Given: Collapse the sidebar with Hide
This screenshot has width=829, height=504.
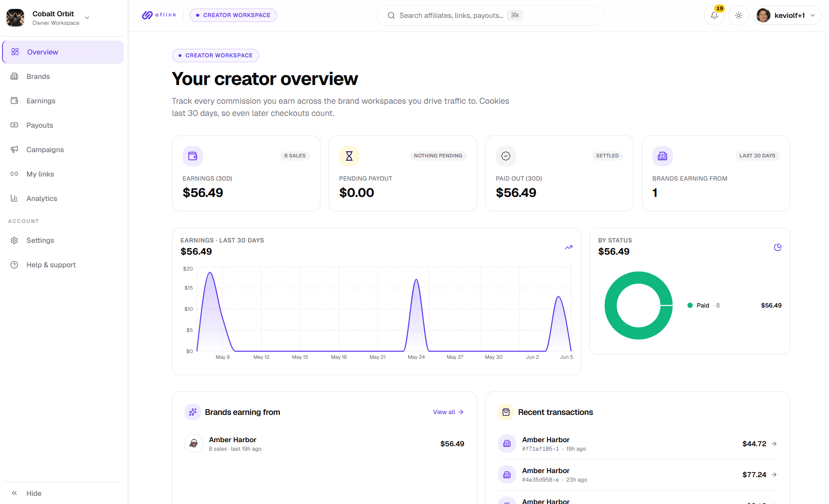Looking at the screenshot, I should [x=63, y=493].
